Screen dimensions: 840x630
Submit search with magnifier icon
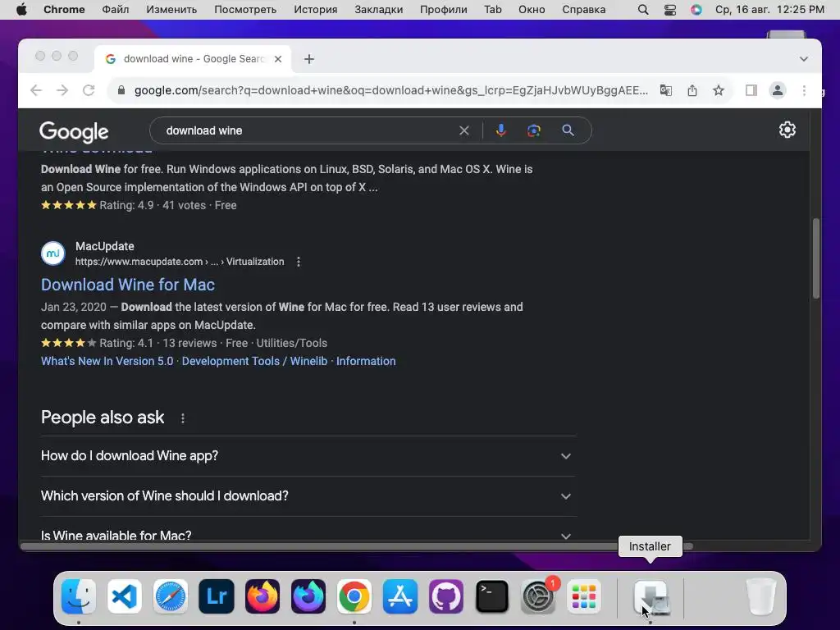[568, 130]
